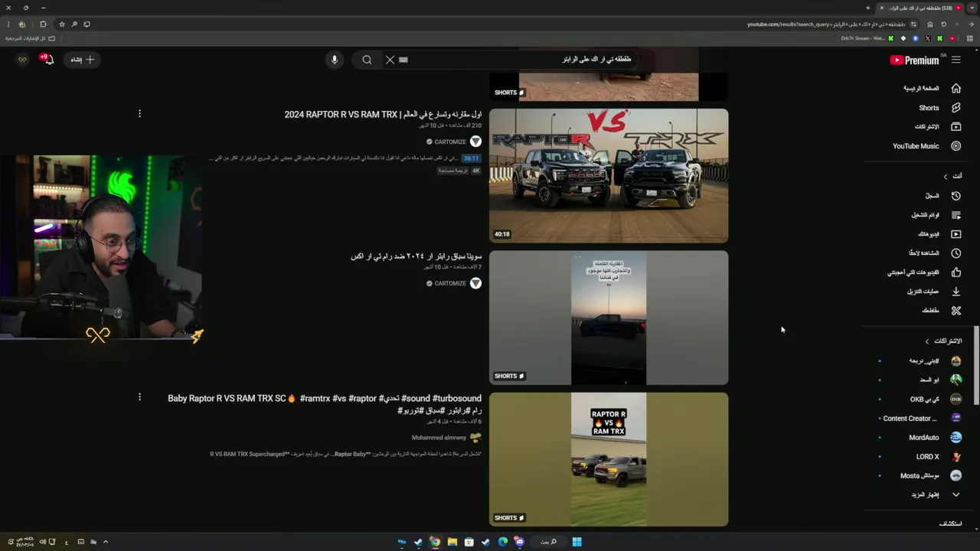The width and height of the screenshot is (980, 551).
Task: Open the notifications bell
Action: point(48,60)
